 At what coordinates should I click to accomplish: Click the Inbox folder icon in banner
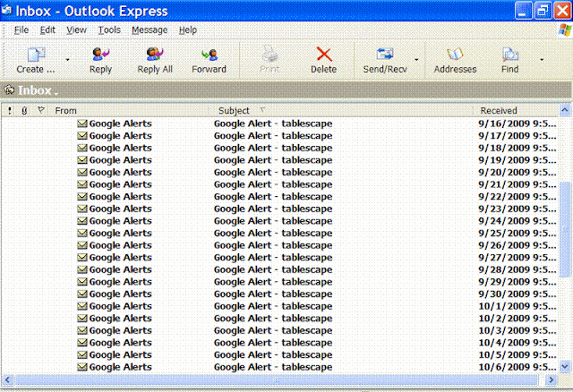(10, 89)
